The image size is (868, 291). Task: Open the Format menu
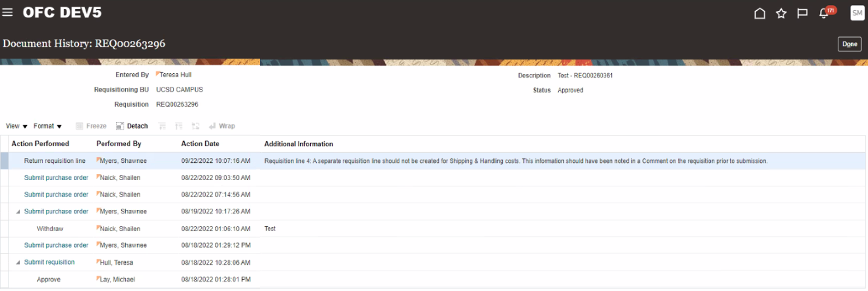pos(48,126)
